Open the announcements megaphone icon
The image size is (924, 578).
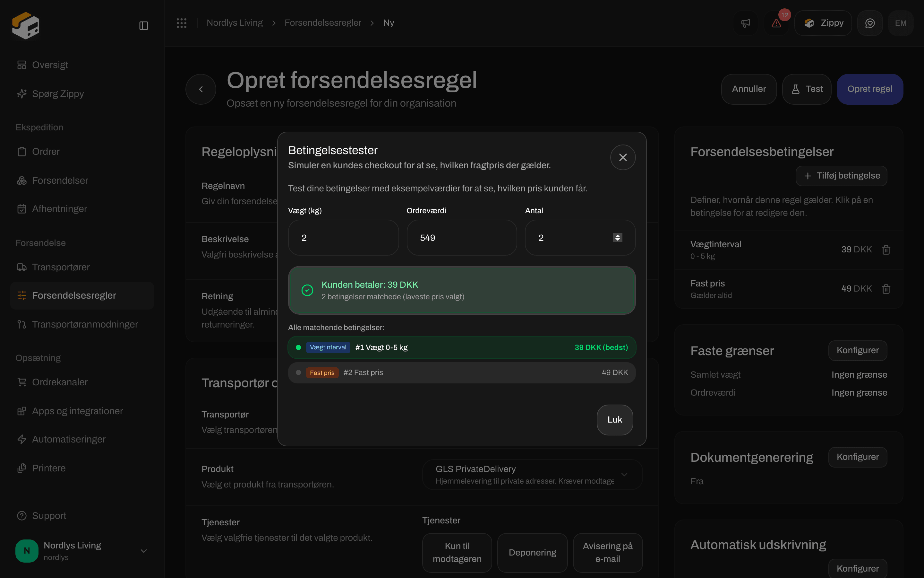(745, 23)
